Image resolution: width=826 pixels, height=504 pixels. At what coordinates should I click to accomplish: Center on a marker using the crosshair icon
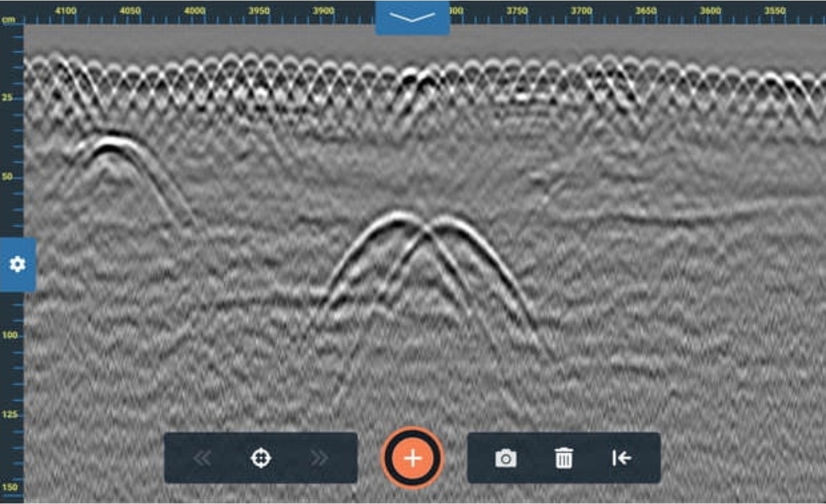click(261, 458)
